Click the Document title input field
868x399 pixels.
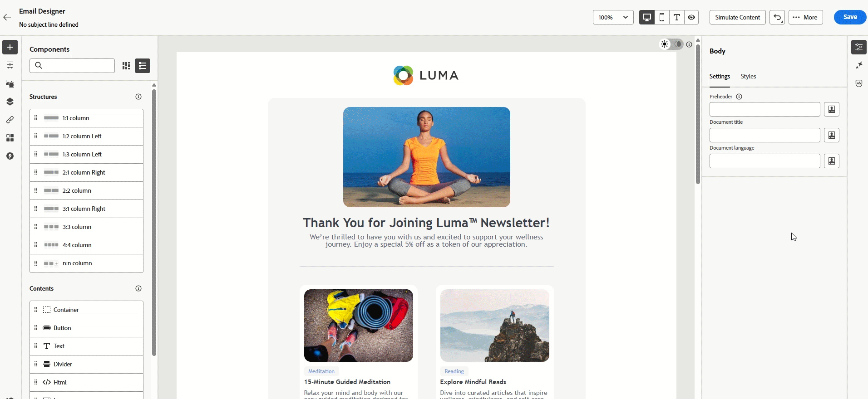coord(764,135)
